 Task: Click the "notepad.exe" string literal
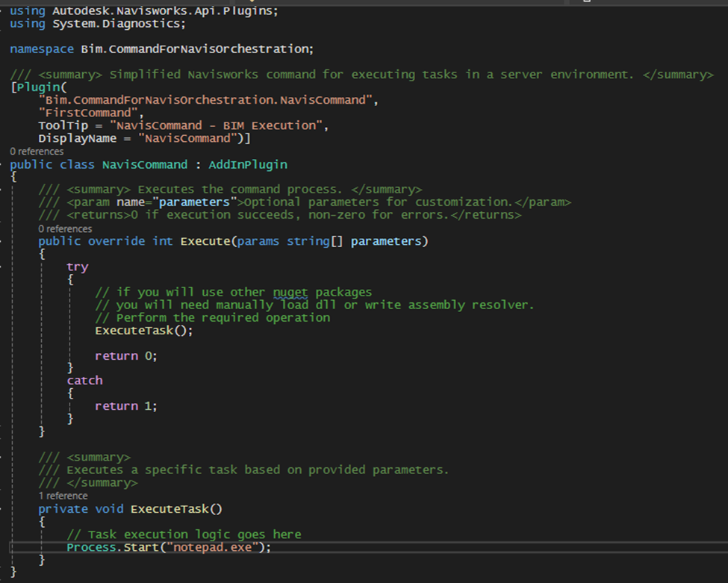212,547
